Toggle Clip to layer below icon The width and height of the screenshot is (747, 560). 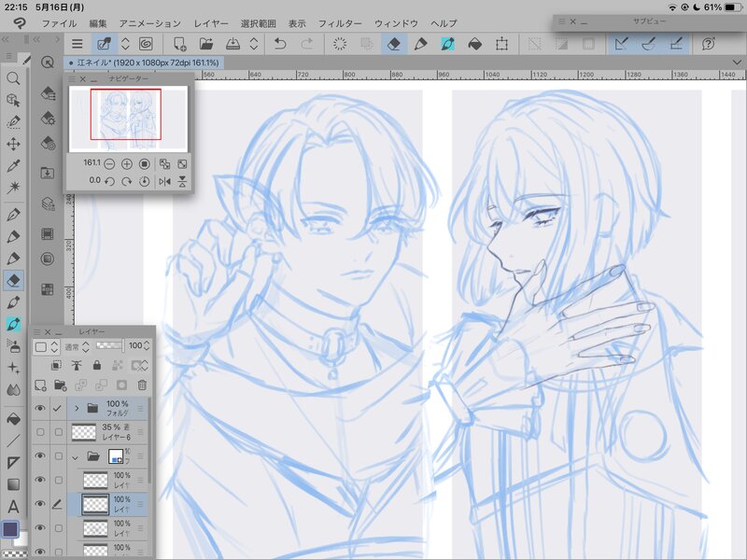56,365
